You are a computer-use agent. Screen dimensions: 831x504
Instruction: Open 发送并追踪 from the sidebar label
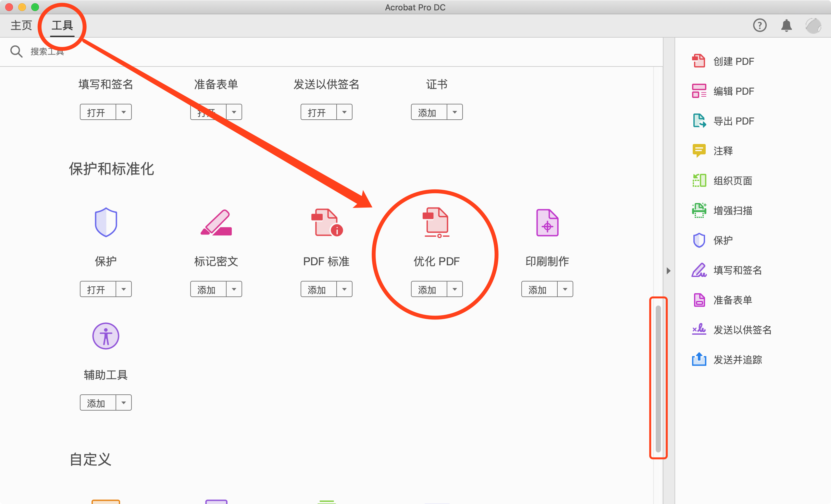pos(738,359)
